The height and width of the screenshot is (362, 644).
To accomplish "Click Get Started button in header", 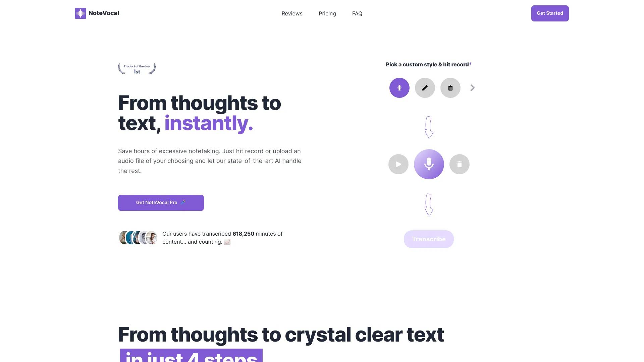I will pos(550,13).
